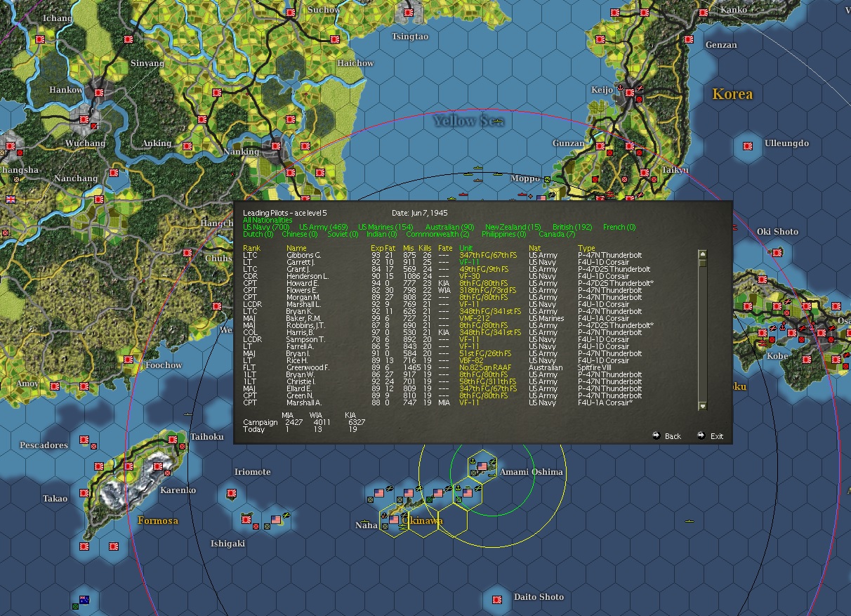851x616 pixels.
Task: Select pilot Baker, R.M.
Action: tap(305, 318)
